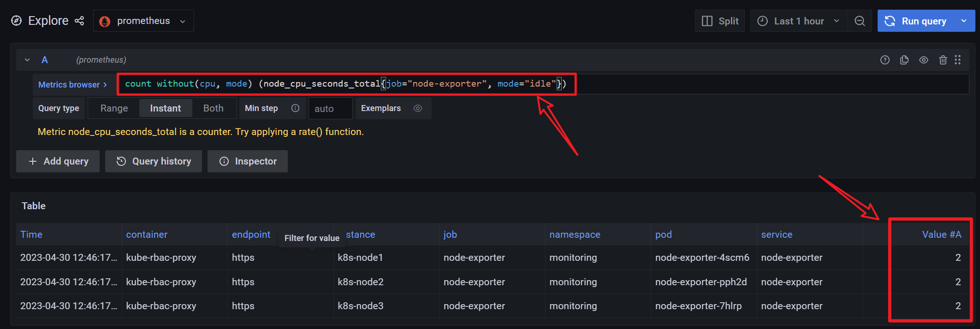
Task: Open the Last 1 hour time picker
Action: [799, 21]
